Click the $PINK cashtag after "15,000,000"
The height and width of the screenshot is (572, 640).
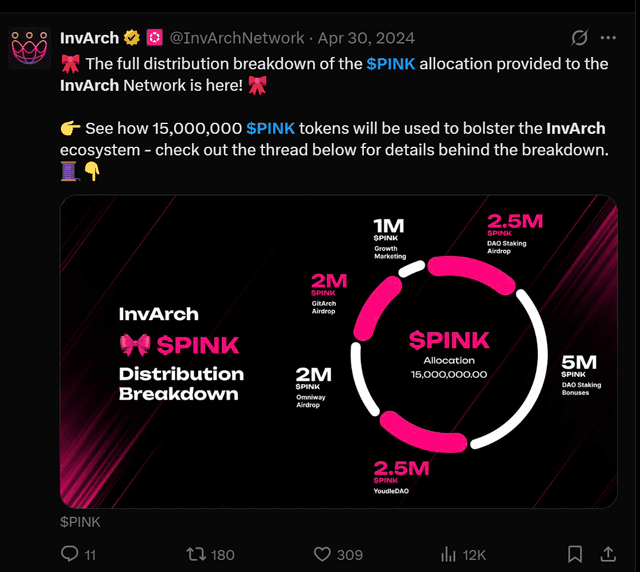(x=271, y=129)
